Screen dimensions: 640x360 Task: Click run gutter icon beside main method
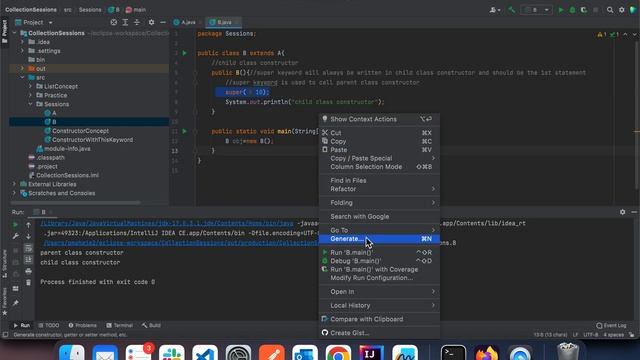coord(184,131)
